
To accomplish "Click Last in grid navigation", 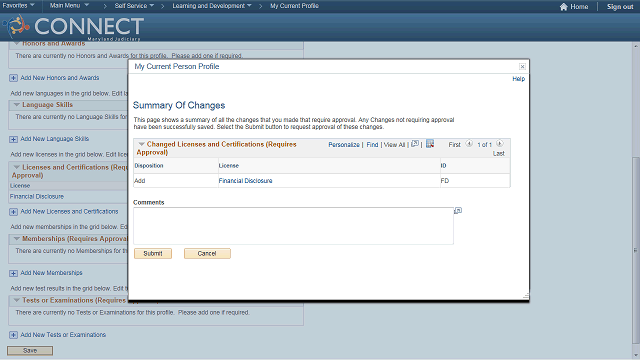I will pyautogui.click(x=498, y=153).
